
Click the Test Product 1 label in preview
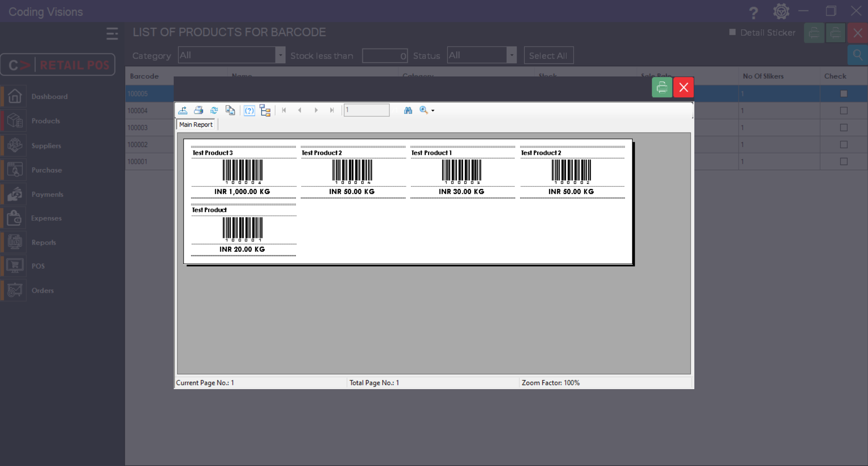432,153
